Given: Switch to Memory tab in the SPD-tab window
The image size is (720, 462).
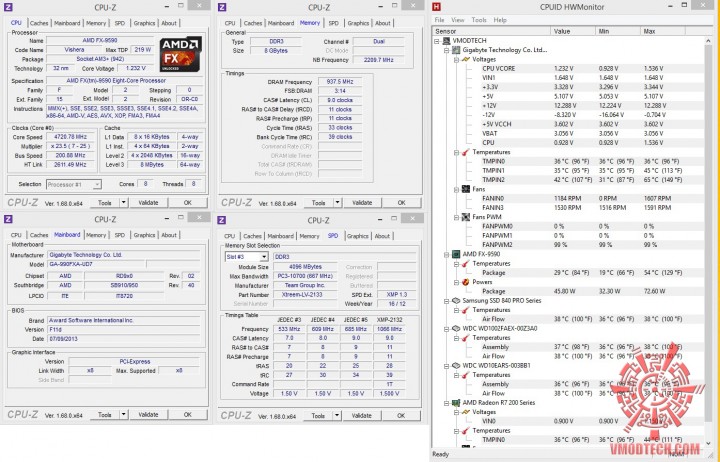Looking at the screenshot, I should (x=309, y=236).
